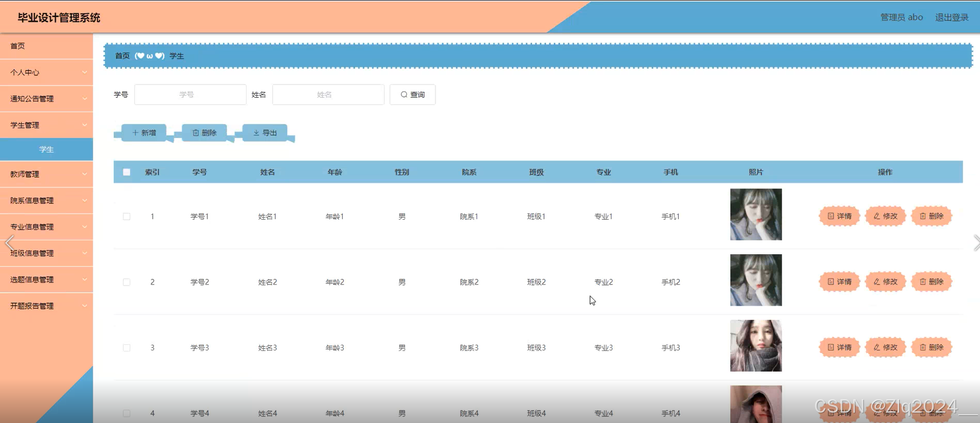Open 详情 for row 学号1
The image size is (980, 423).
pos(839,216)
